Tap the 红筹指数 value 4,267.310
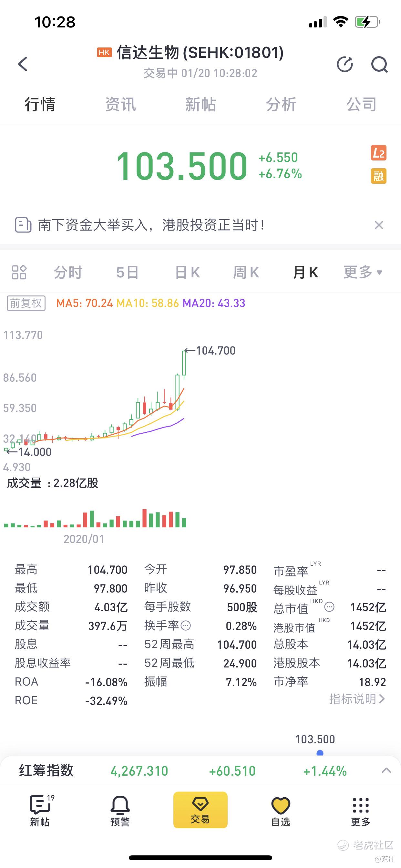The image size is (401, 868). click(139, 771)
